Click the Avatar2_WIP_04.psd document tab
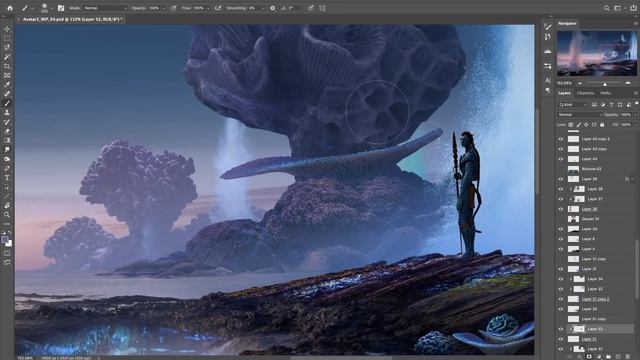640x360 pixels. [72, 19]
